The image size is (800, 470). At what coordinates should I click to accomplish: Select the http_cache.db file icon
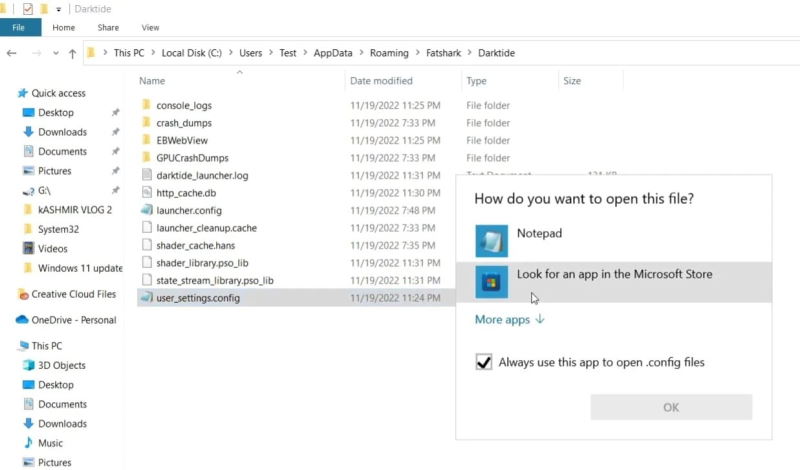pos(147,192)
